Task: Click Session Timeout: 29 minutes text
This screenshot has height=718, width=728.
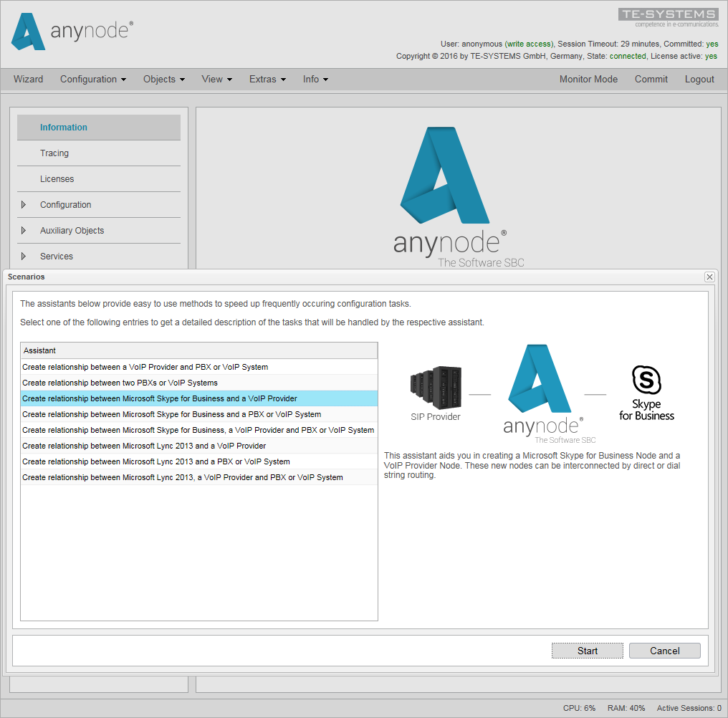Action: (608, 44)
